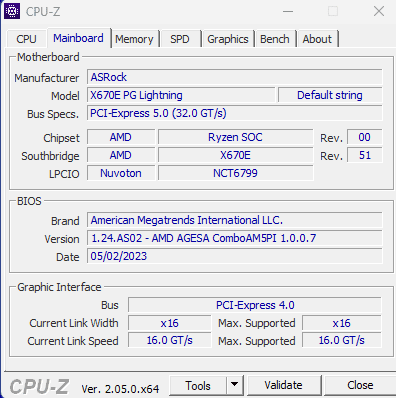The image size is (396, 398).
Task: Switch to the Bench tab
Action: coord(275,39)
